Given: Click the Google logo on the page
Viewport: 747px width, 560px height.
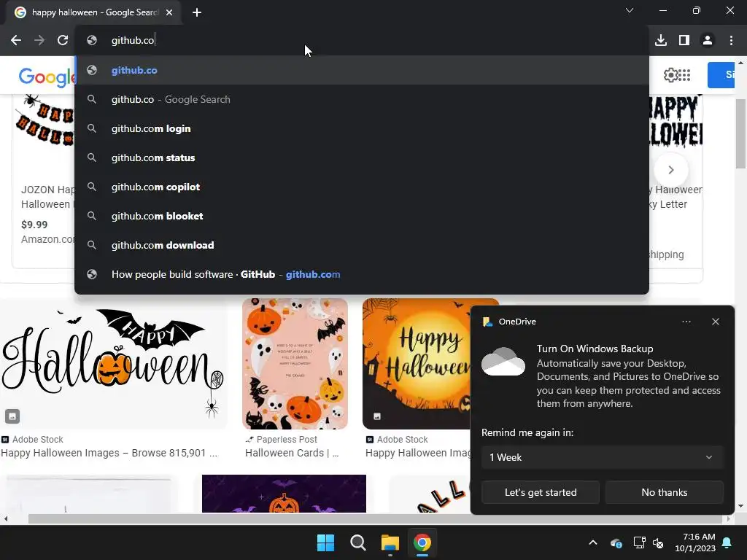Looking at the screenshot, I should pos(47,77).
